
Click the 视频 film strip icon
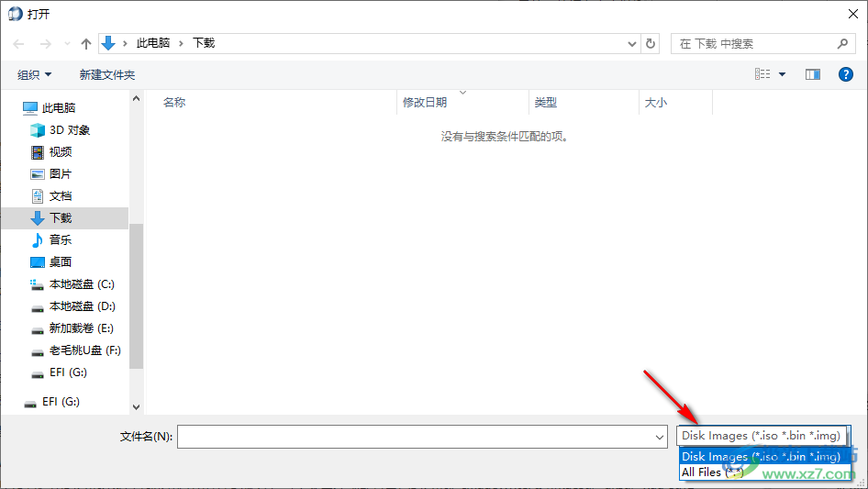[38, 151]
